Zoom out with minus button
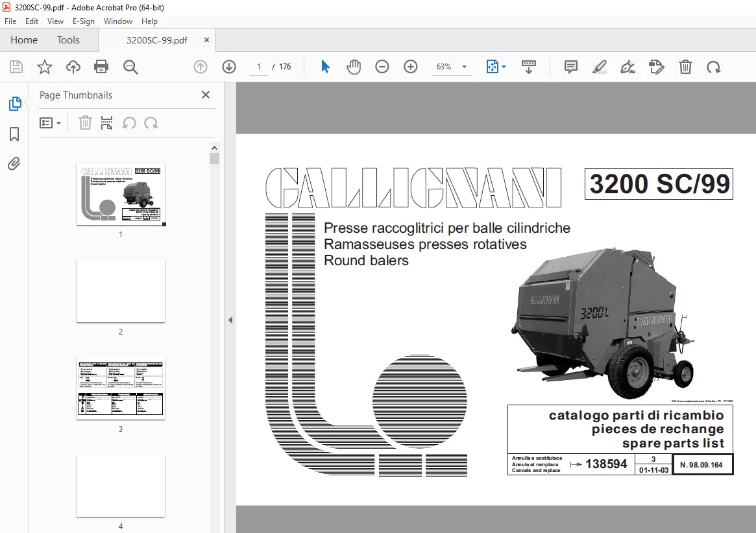Image resolution: width=756 pixels, height=533 pixels. click(x=382, y=67)
